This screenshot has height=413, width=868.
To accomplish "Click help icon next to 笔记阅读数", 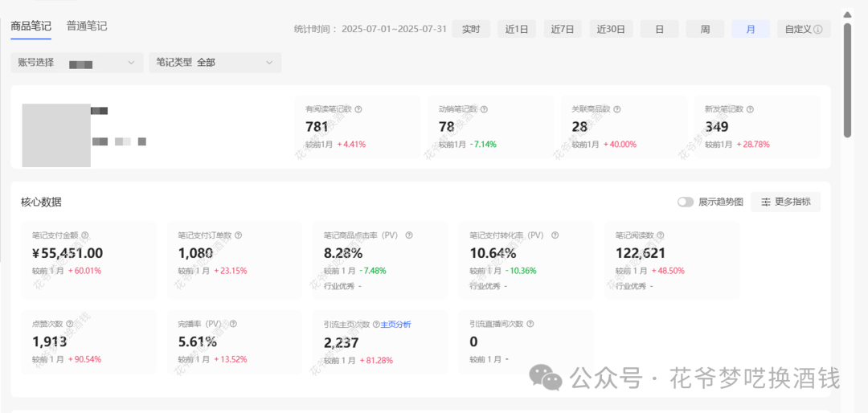I will click(x=661, y=235).
